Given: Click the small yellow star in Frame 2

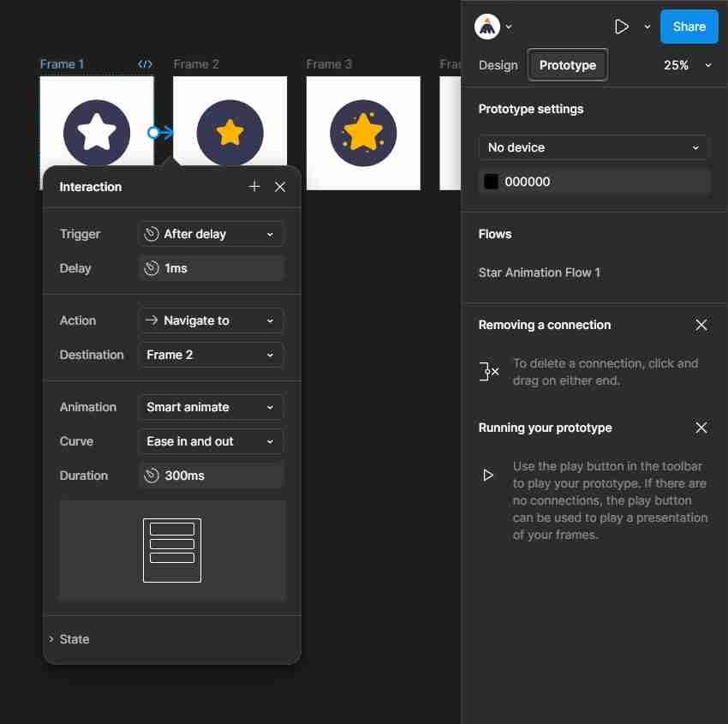Looking at the screenshot, I should tap(230, 132).
